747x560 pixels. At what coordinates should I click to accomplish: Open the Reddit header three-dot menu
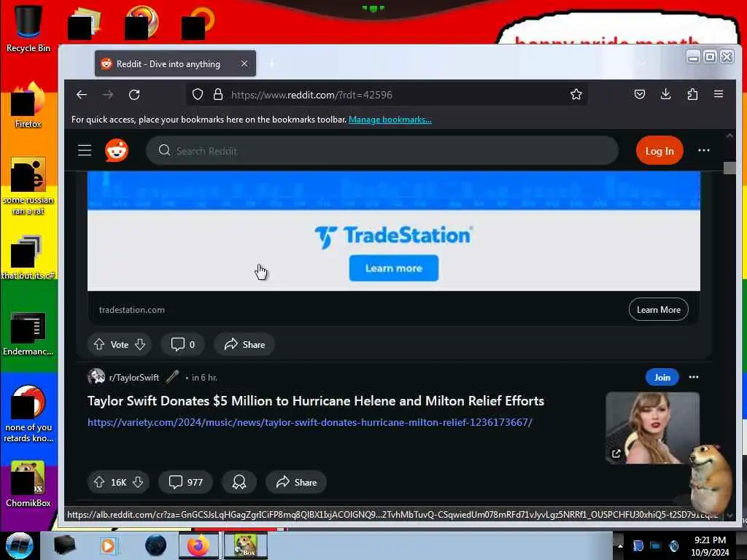(704, 150)
